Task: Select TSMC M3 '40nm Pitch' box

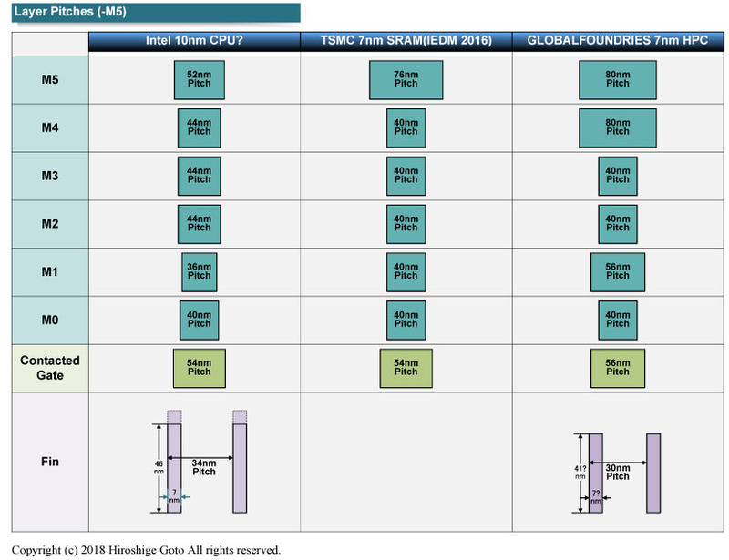Action: pyautogui.click(x=406, y=176)
